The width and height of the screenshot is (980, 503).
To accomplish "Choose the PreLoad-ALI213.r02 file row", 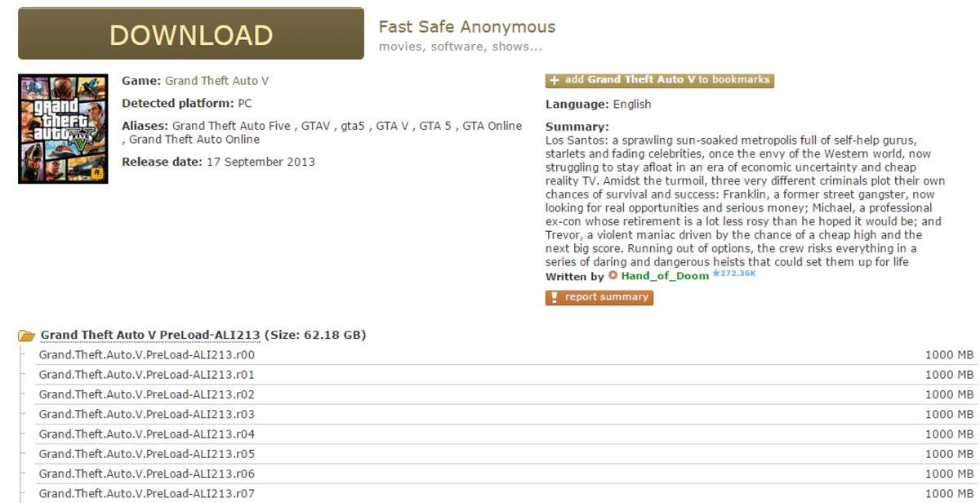I will [147, 394].
